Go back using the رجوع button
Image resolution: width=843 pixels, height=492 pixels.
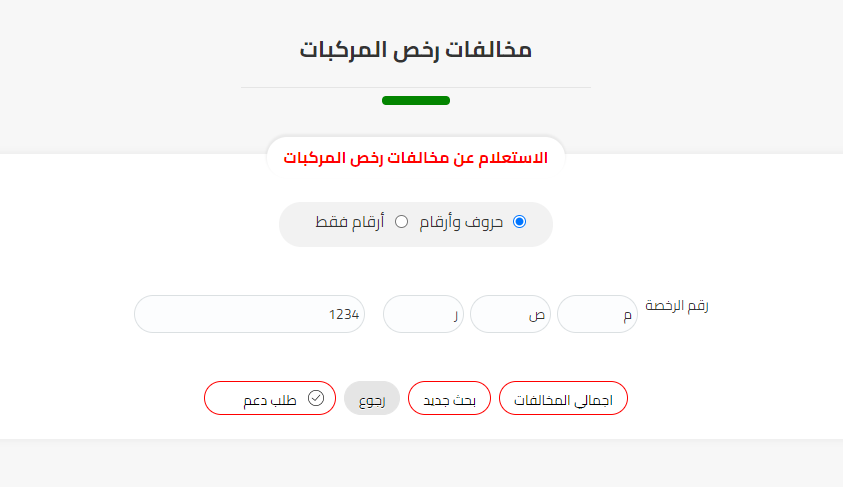point(372,399)
